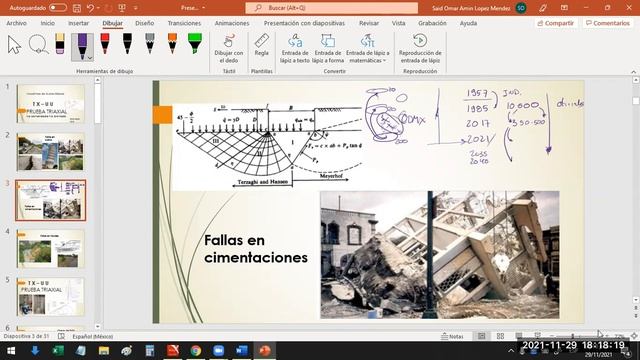Image resolution: width=640 pixels, height=360 pixels.
Task: Switch to Normal view icon
Action: click(482, 336)
